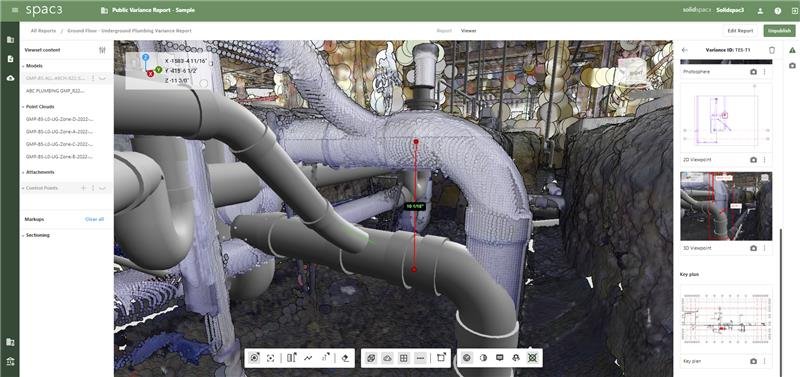Open the 3D Viewpoint thumbnail image

pyautogui.click(x=726, y=206)
